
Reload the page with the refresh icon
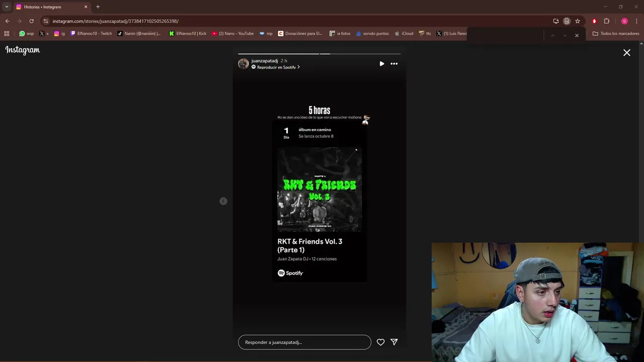[x=31, y=21]
